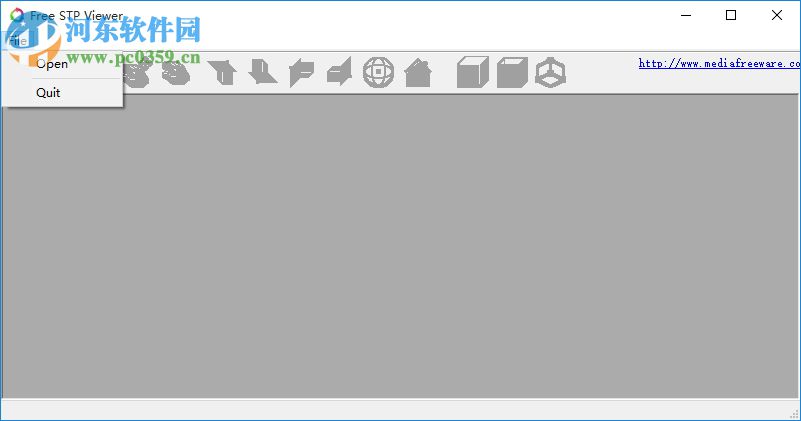
Task: Open the mediafreeware website link
Action: [x=719, y=63]
